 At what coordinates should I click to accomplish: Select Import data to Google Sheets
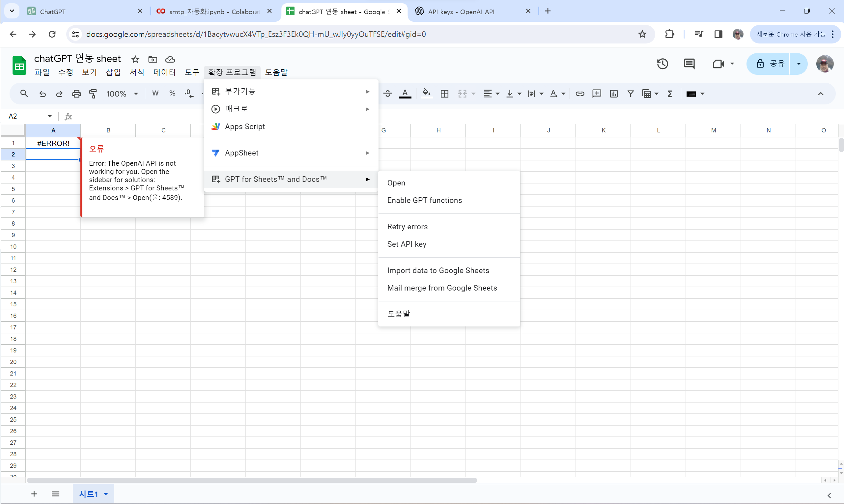(449, 271)
